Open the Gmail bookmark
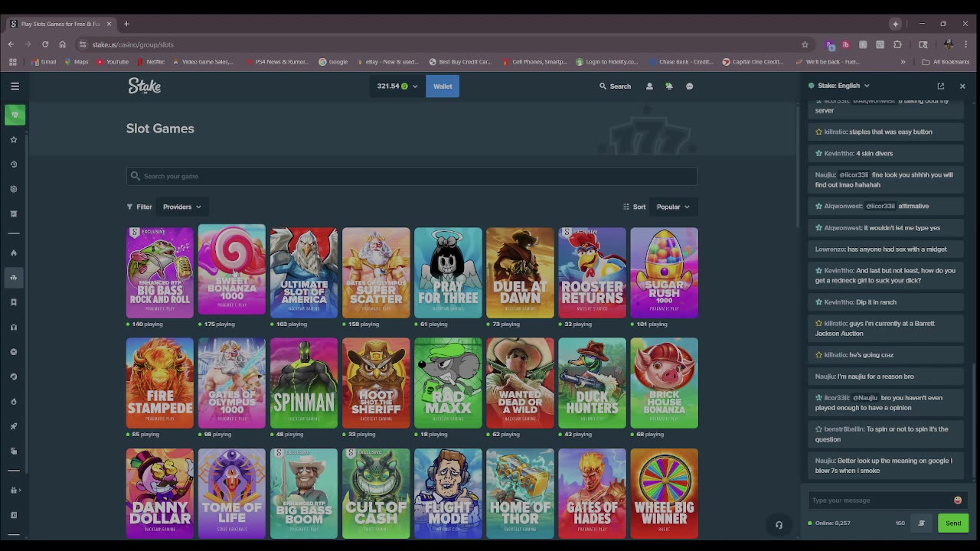The height and width of the screenshot is (551, 980). (44, 62)
